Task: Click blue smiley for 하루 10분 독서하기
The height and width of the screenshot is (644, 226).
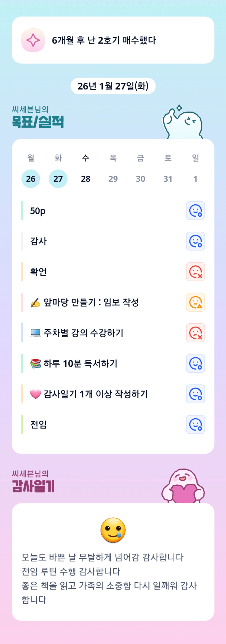Action: [x=195, y=363]
